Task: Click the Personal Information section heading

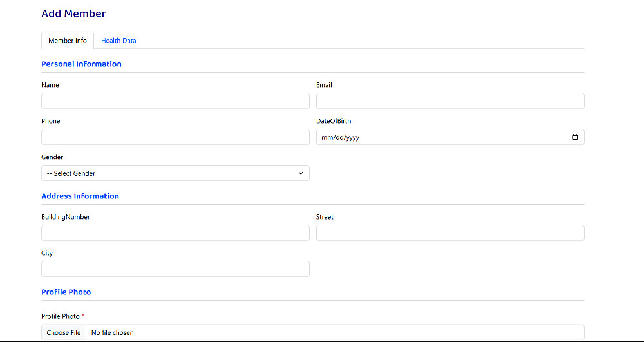Action: [x=81, y=64]
